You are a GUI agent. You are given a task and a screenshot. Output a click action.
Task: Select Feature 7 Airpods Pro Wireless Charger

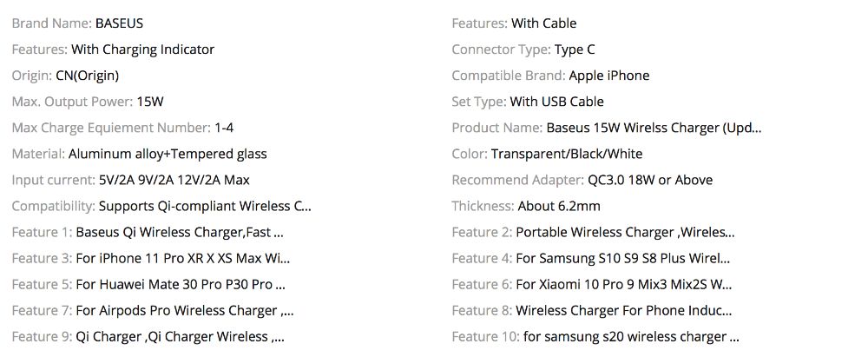coord(185,310)
